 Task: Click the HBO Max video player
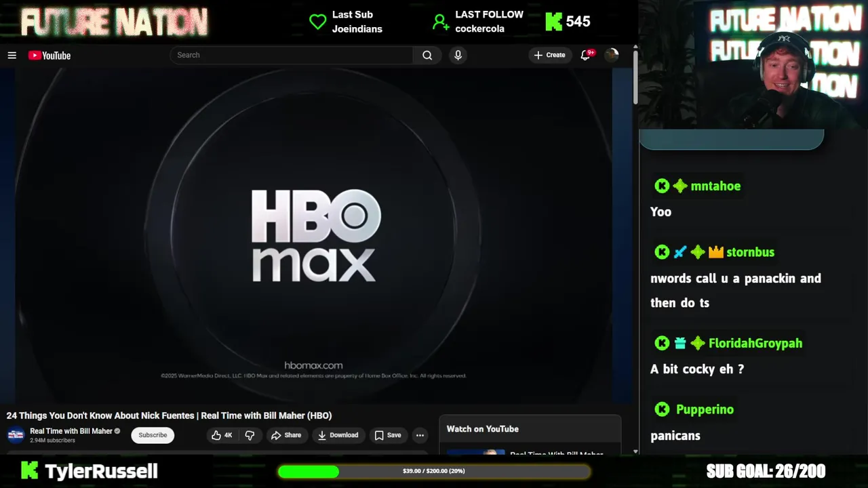313,235
